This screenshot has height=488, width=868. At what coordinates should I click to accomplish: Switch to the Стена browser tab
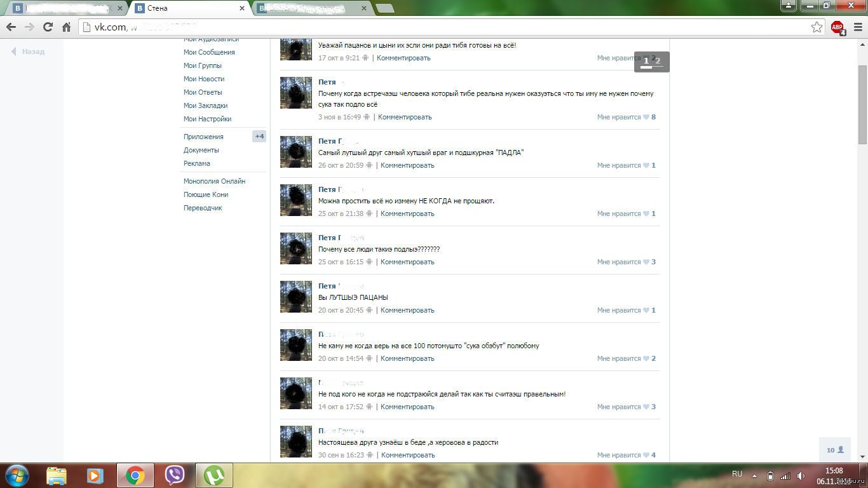coord(188,8)
